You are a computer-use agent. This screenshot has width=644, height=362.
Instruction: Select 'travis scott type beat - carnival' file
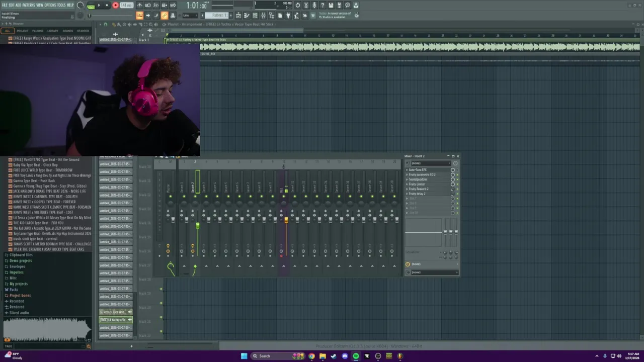coord(35,239)
